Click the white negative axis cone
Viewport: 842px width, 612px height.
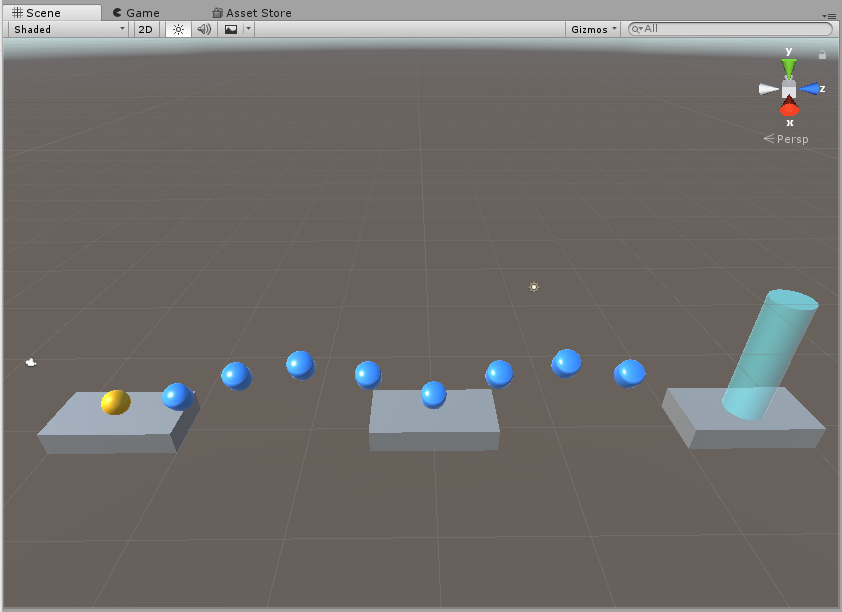768,89
